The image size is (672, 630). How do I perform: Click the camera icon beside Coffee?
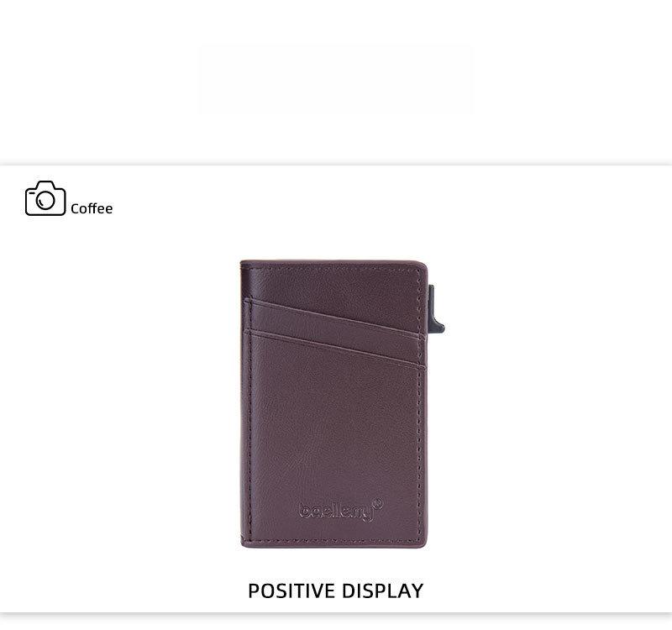[45, 198]
